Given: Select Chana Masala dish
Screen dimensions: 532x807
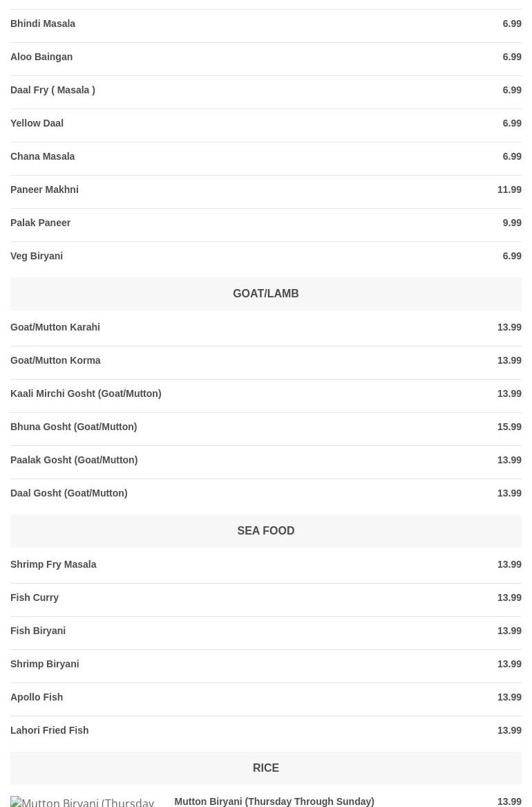Looking at the screenshot, I should pos(43,156).
